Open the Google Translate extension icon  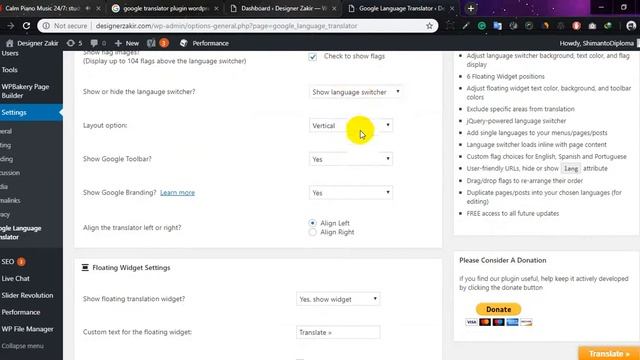click(x=498, y=26)
